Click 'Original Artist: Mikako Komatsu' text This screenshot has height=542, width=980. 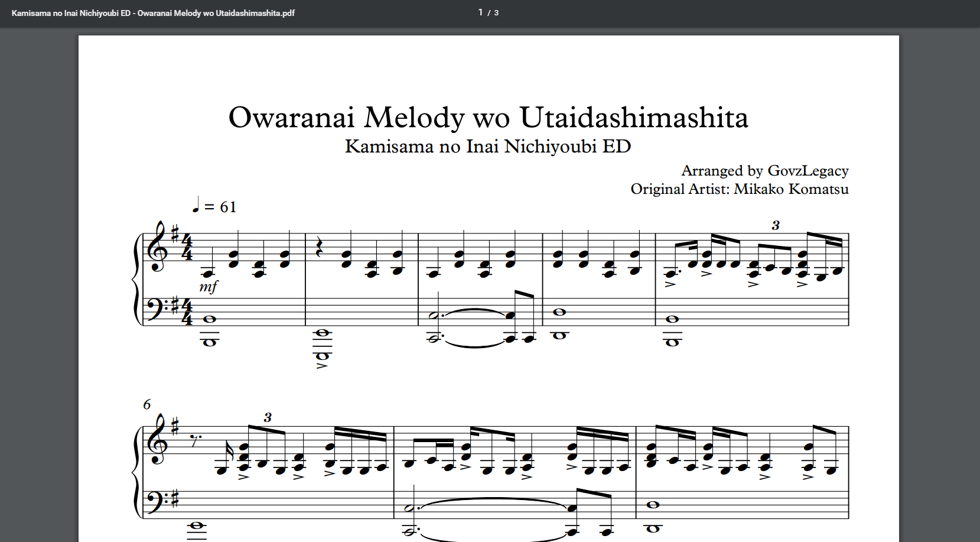click(739, 189)
